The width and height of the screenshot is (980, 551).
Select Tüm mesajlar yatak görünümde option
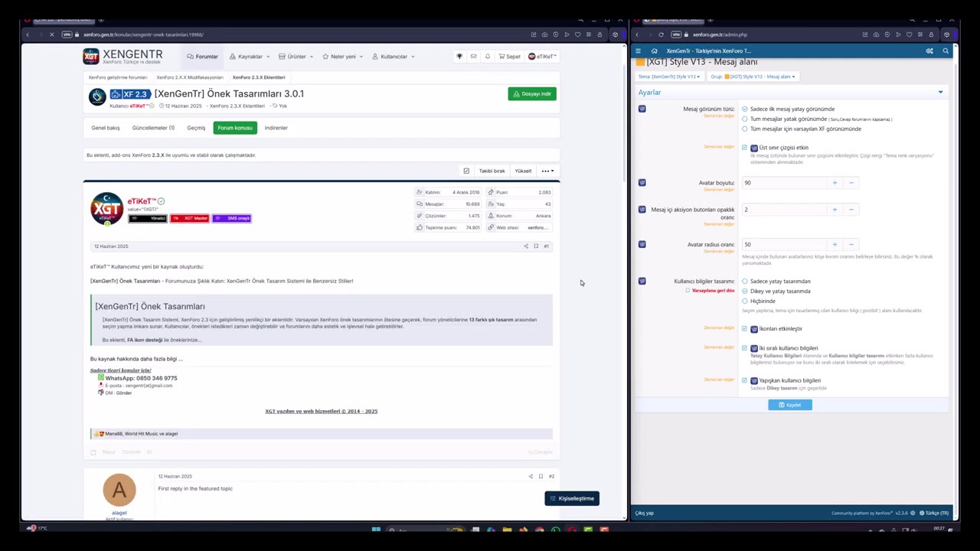pyautogui.click(x=745, y=119)
